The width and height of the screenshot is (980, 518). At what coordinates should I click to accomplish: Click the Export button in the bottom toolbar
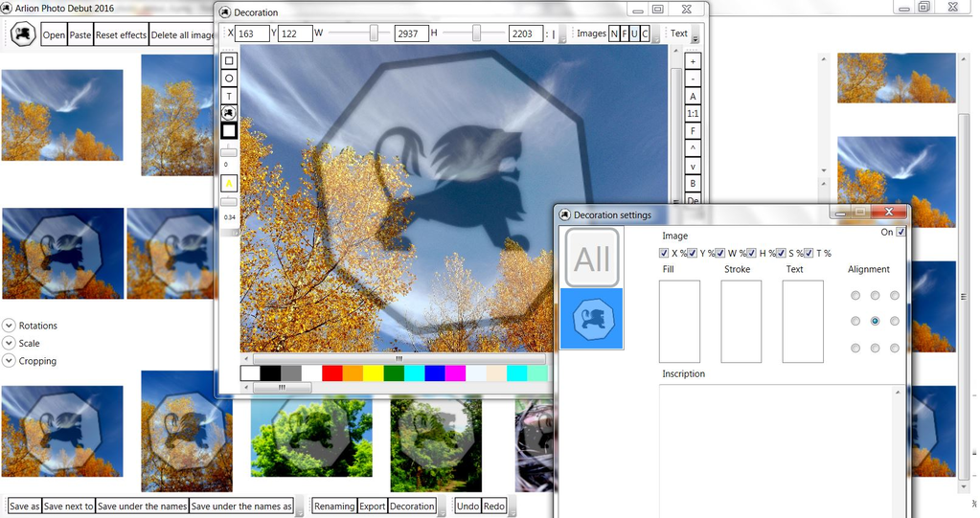click(x=373, y=507)
